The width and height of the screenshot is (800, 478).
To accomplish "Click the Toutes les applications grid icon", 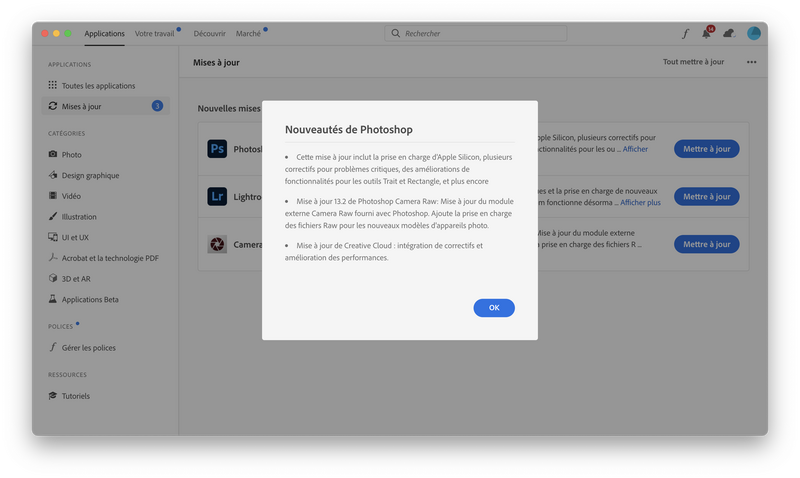I will (x=53, y=85).
